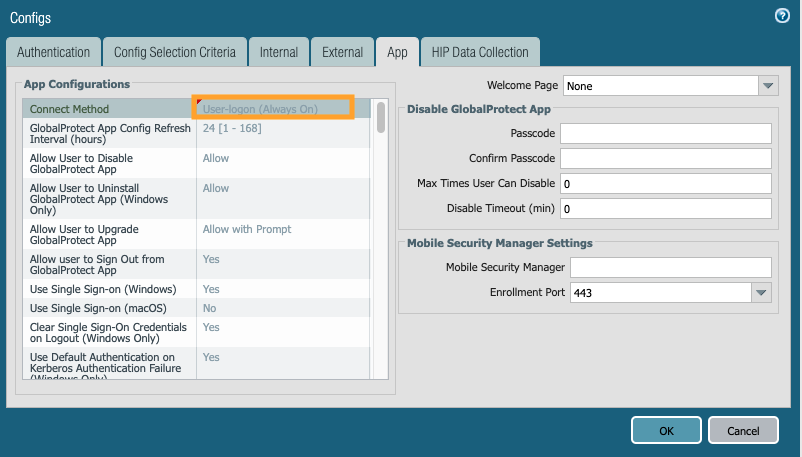The height and width of the screenshot is (457, 802).
Task: Click the Use Single Sign-on (macOS) value
Action: (x=210, y=309)
